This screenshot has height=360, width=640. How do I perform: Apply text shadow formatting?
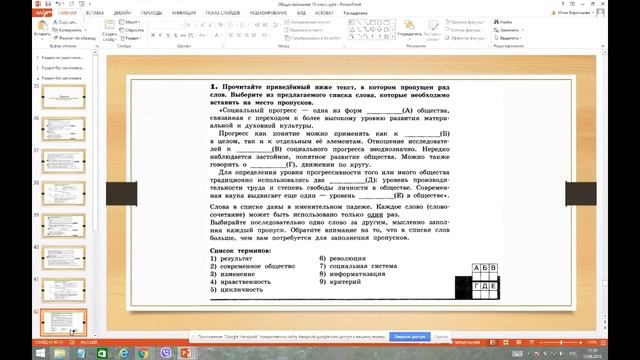(x=176, y=36)
